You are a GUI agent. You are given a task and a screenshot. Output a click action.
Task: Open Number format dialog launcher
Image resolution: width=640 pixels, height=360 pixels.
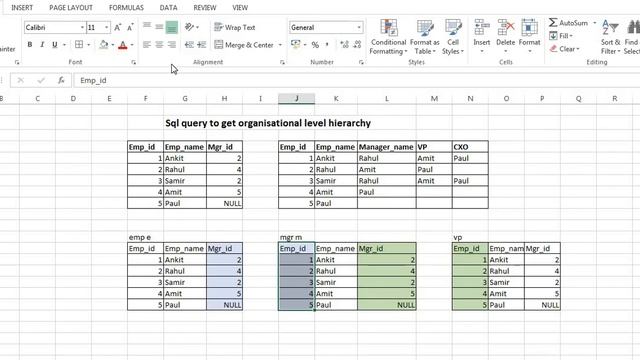pyautogui.click(x=361, y=62)
